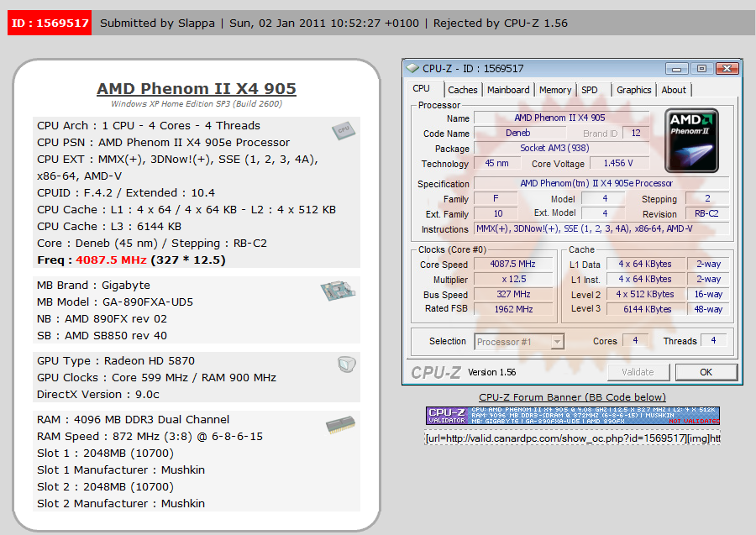The image size is (756, 535).
Task: Maximize the CPU-Z window
Action: click(x=701, y=68)
